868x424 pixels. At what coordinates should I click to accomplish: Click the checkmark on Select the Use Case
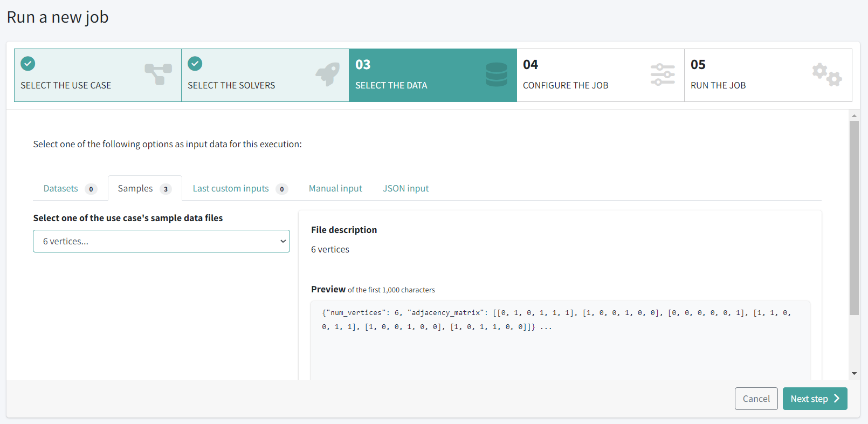click(28, 64)
